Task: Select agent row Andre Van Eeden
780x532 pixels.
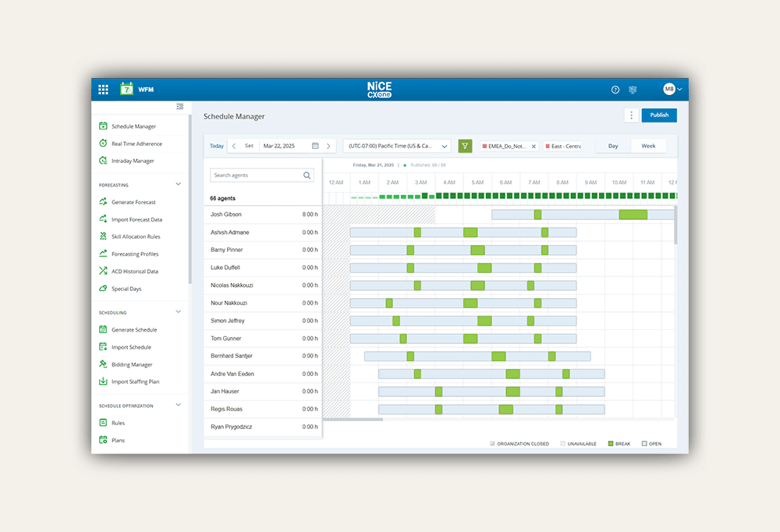Action: (263, 374)
